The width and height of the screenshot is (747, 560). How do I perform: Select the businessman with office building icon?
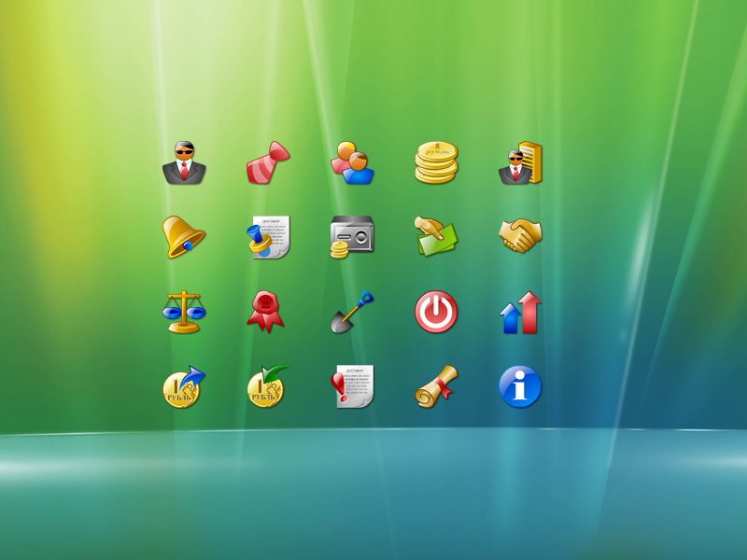pyautogui.click(x=520, y=162)
